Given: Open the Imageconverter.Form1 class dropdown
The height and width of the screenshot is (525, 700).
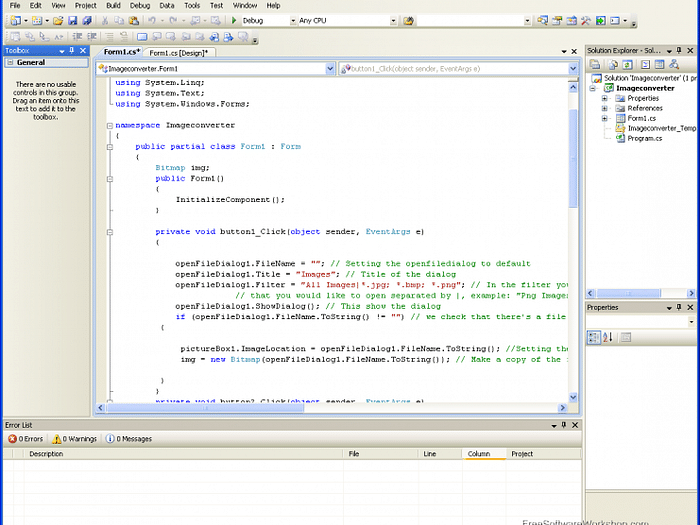Looking at the screenshot, I should 329,69.
